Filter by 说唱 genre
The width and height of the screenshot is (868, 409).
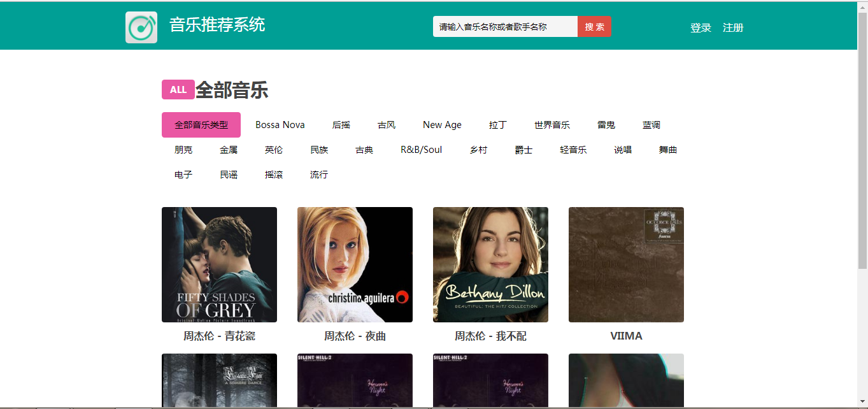coord(623,150)
